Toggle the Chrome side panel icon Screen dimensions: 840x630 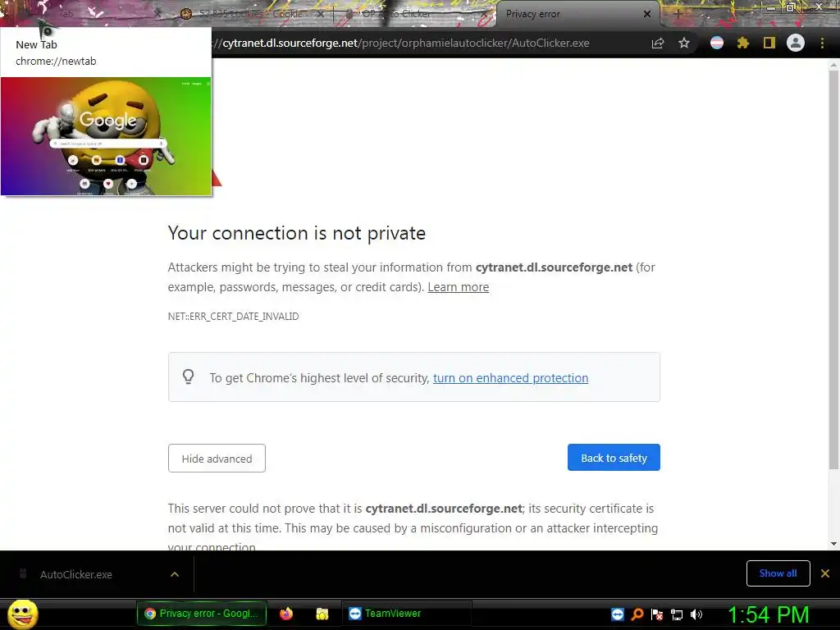tap(769, 43)
